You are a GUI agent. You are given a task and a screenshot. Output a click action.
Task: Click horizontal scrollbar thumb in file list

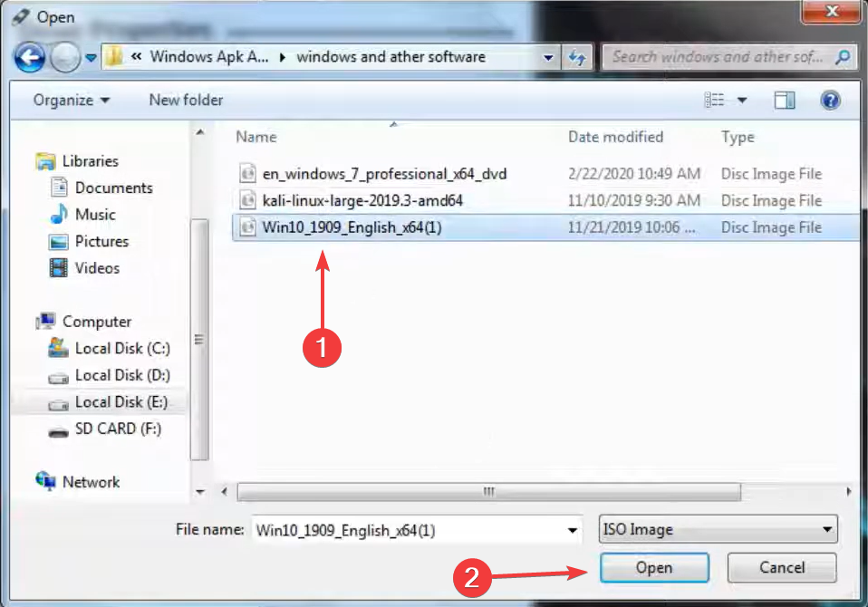click(x=488, y=491)
